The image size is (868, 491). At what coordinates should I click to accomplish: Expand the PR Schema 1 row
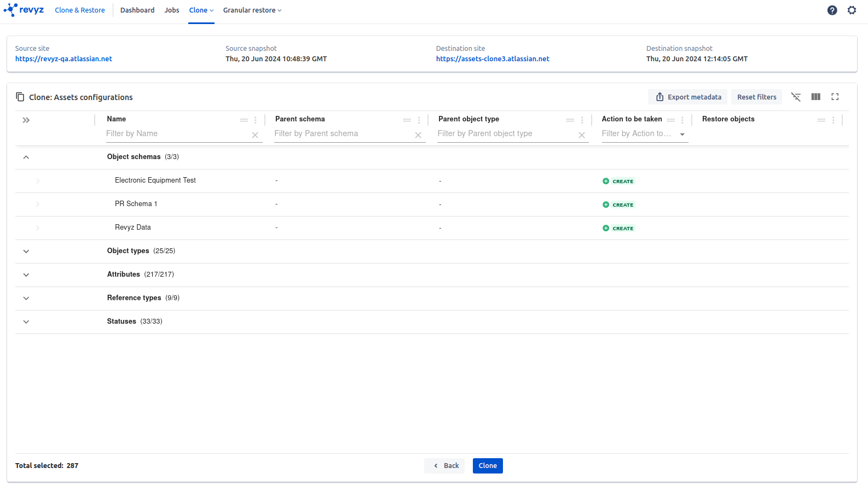point(37,204)
